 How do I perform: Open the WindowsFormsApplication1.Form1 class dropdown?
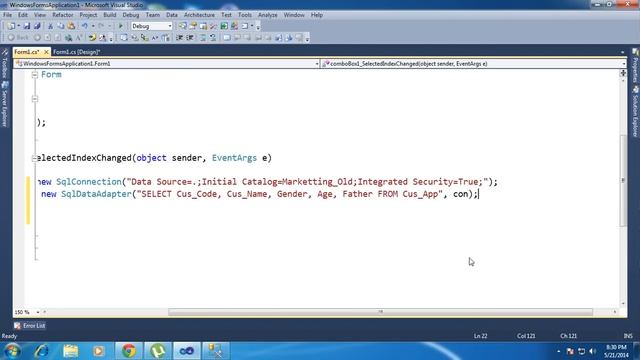pos(167,64)
